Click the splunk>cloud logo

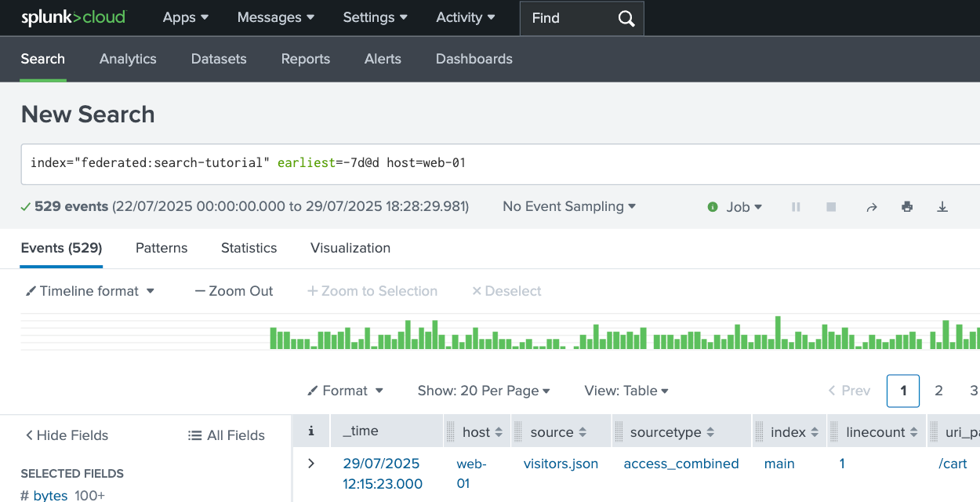pos(73,17)
